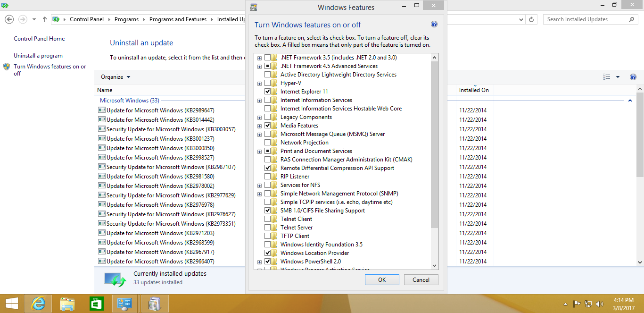Expand .NET Framework 4.5 Advanced Services node

pyautogui.click(x=260, y=66)
